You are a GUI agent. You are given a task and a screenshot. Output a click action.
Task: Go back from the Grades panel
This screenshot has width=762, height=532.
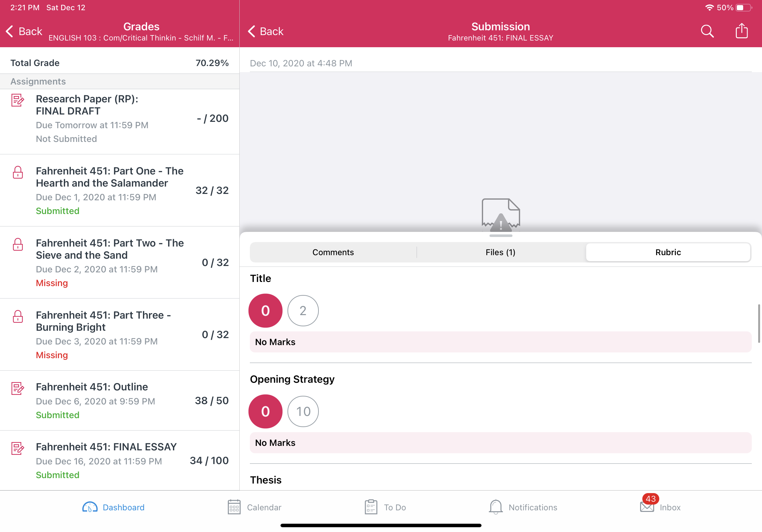coord(24,31)
